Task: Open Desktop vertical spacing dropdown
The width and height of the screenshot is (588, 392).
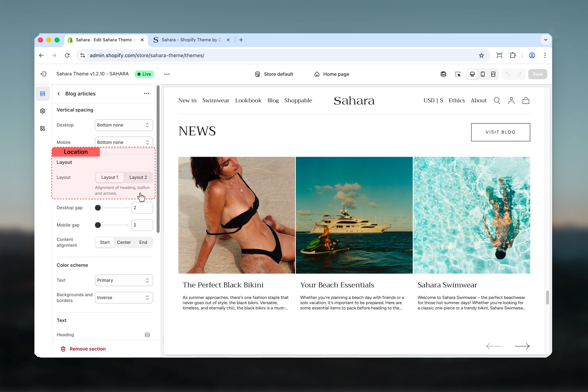Action: coord(124,125)
